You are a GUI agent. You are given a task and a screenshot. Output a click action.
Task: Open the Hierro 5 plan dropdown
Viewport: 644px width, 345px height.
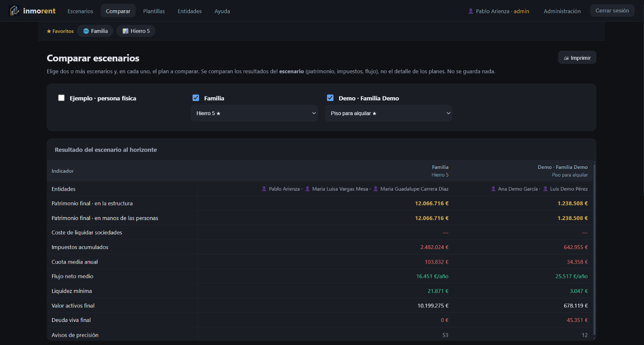pyautogui.click(x=254, y=113)
